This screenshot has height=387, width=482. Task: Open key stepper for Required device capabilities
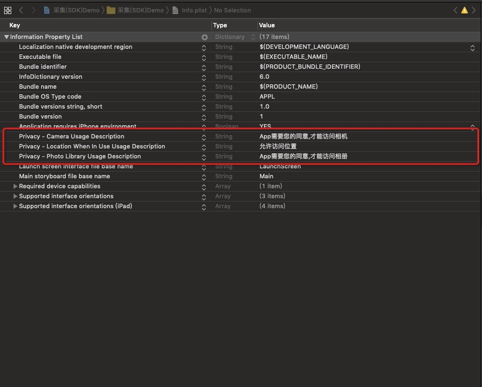pyautogui.click(x=204, y=187)
